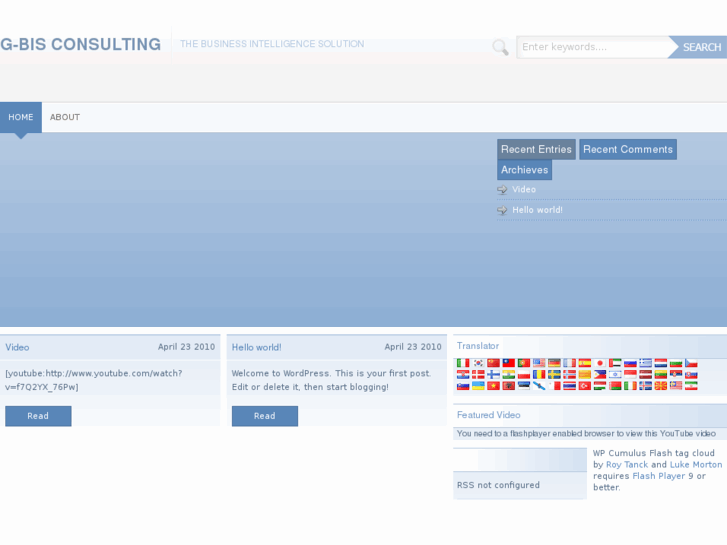
Task: Select the Macedonian flag icon
Action: (661, 385)
